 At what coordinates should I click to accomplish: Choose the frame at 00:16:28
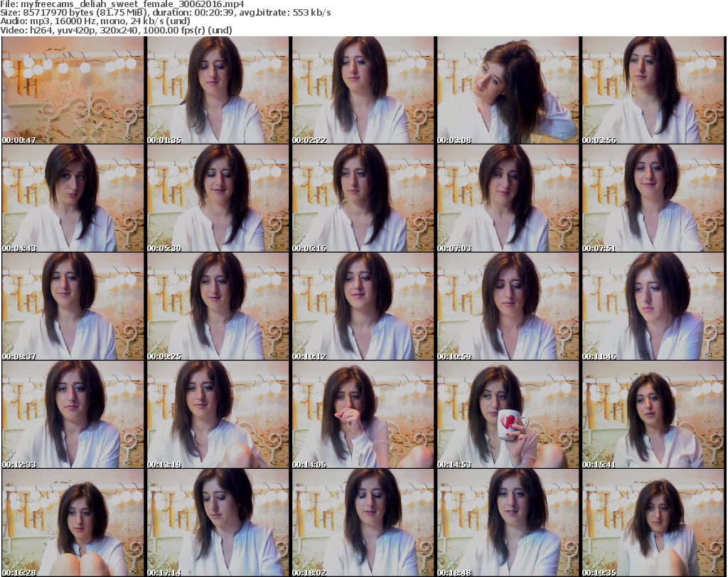click(73, 522)
